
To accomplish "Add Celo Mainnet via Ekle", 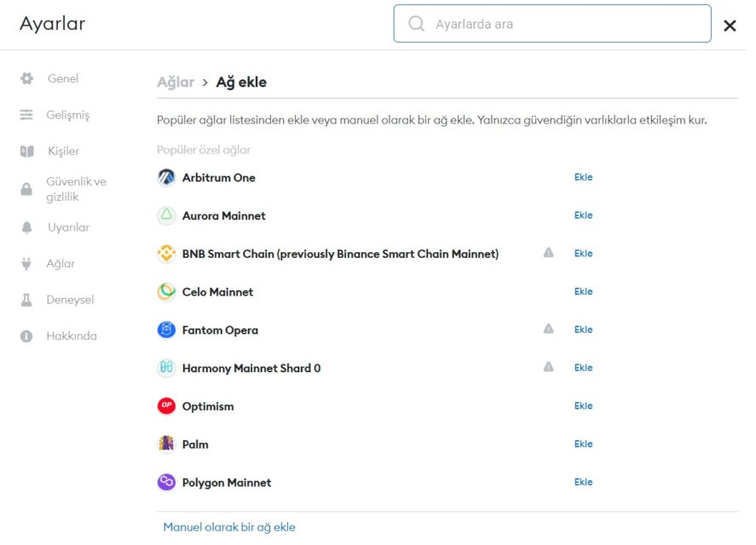I will 583,291.
